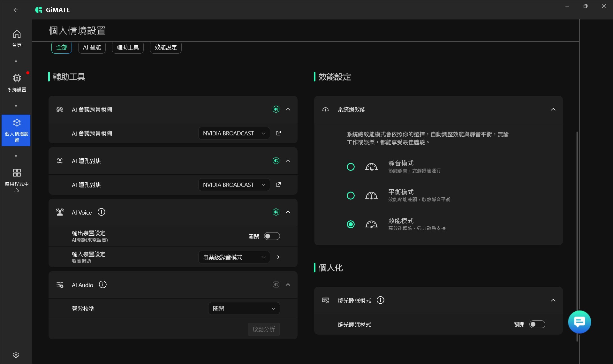Collapse the AI Audio section
This screenshot has height=364, width=613.
(288, 284)
